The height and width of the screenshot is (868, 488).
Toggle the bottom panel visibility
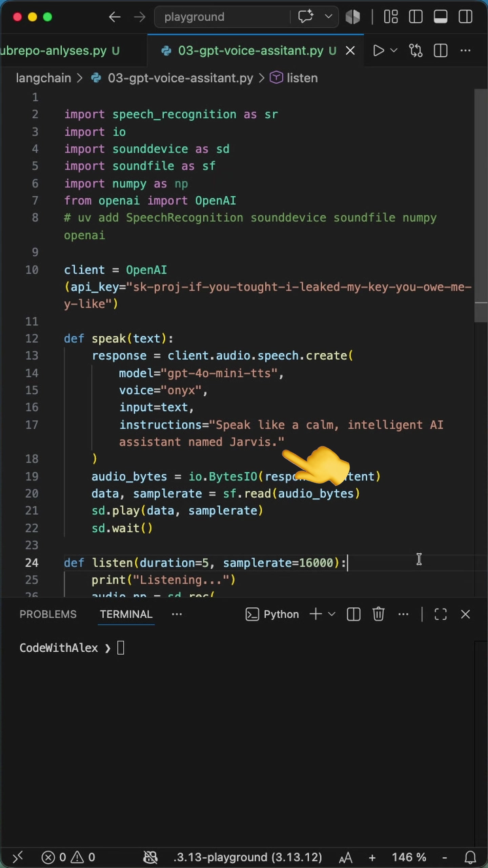[440, 17]
